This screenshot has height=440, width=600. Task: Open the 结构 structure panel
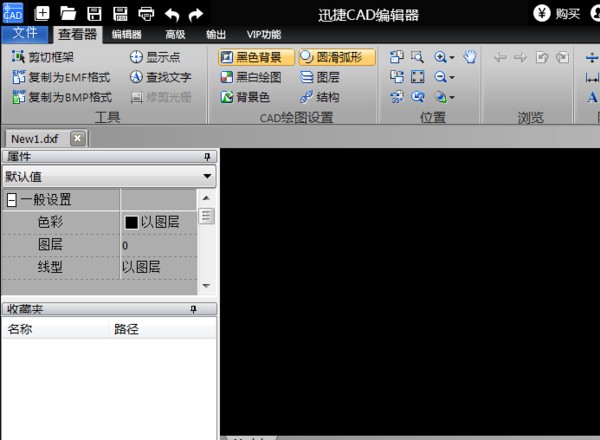318,97
